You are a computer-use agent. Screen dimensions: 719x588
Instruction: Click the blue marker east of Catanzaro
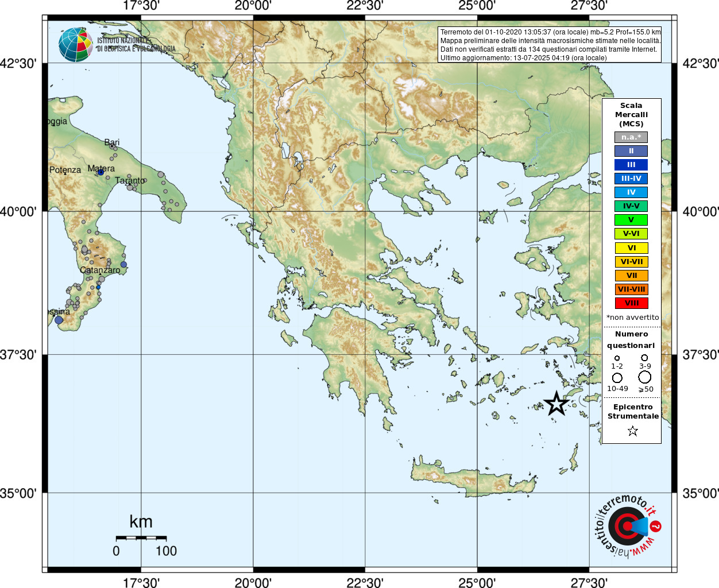pyautogui.click(x=123, y=265)
